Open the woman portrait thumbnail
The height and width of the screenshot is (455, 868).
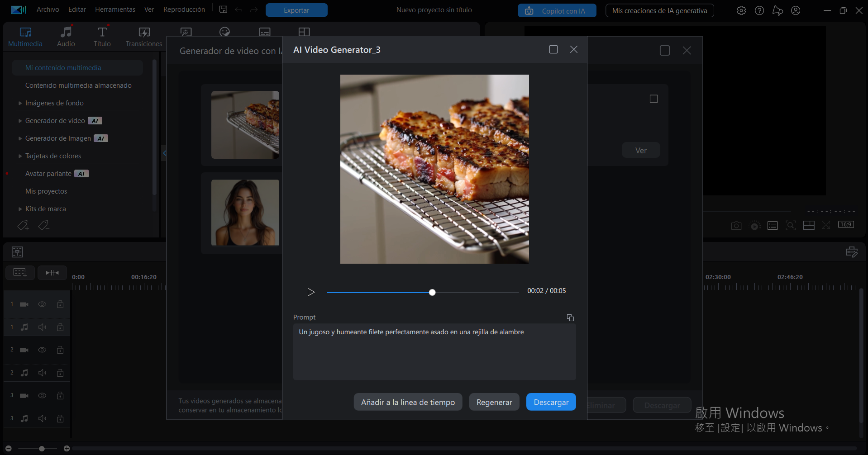[245, 213]
